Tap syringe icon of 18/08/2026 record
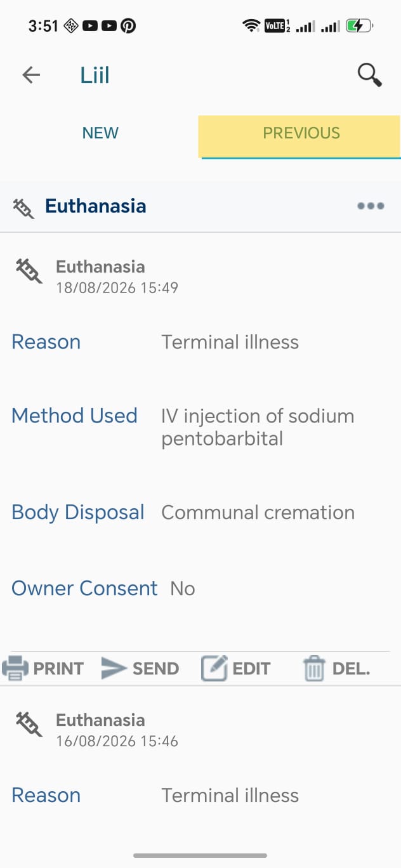Screen dimensions: 401x868 coord(29,271)
